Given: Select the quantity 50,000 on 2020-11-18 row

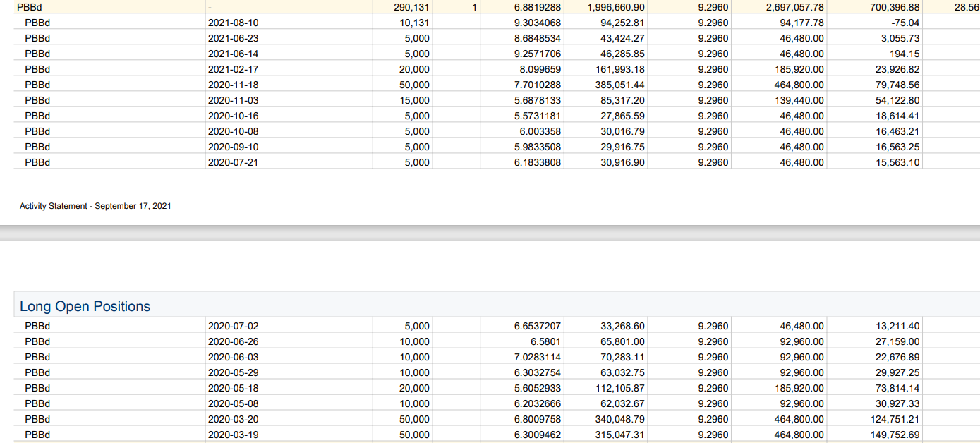Looking at the screenshot, I should 414,85.
